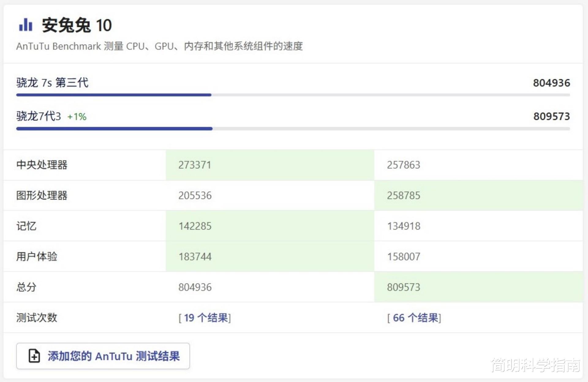
Task: Click 804936 in the 总分 row
Action: click(x=195, y=287)
